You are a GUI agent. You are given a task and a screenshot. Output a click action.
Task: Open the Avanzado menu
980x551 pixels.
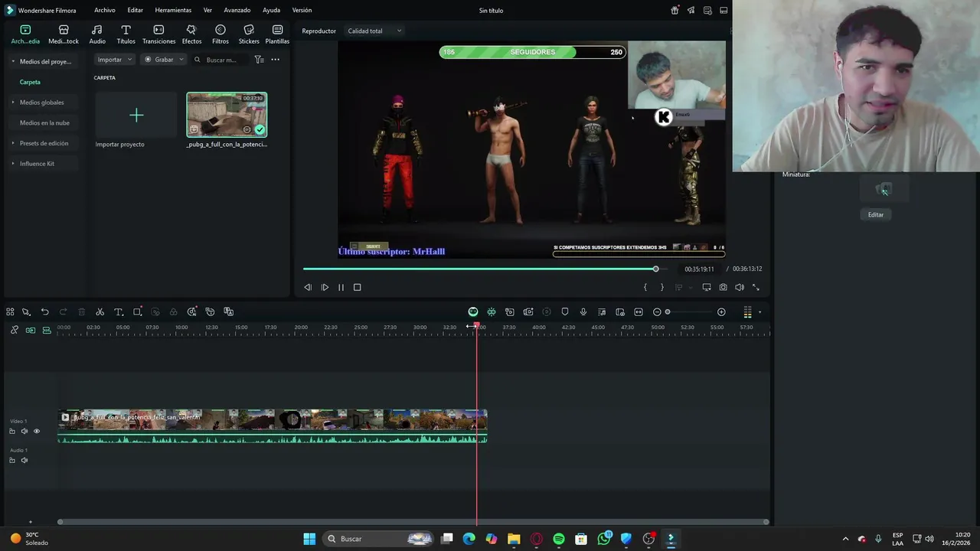(x=237, y=11)
